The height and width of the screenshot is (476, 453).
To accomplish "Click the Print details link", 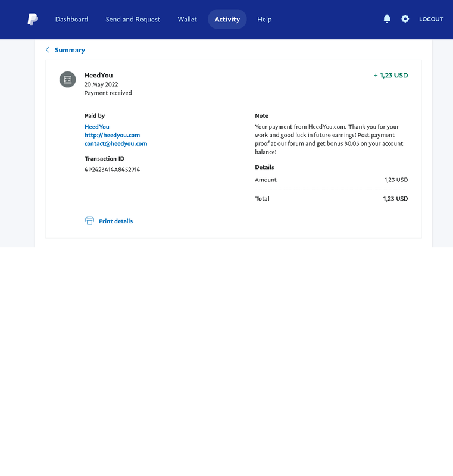I will point(115,221).
